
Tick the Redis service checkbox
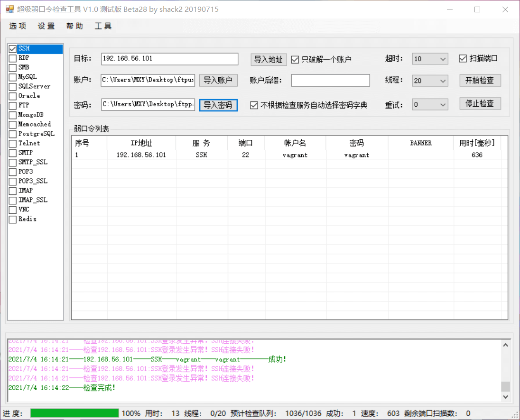pos(13,219)
